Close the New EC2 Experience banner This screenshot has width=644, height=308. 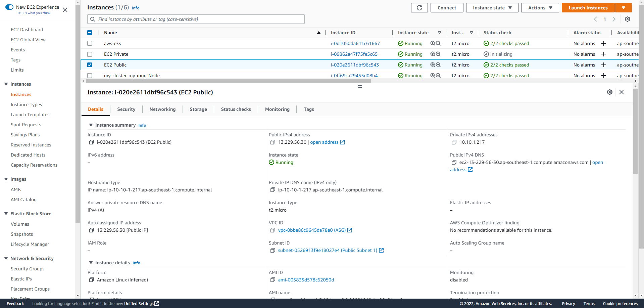65,10
